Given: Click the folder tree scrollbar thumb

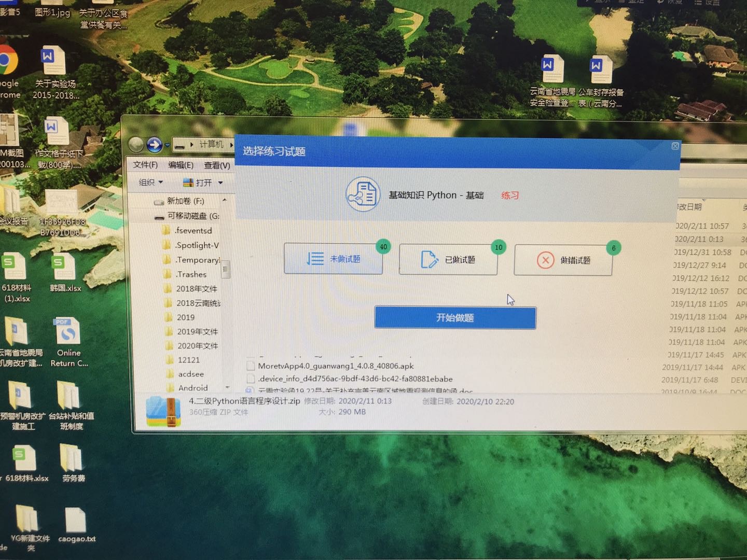Looking at the screenshot, I should (226, 269).
